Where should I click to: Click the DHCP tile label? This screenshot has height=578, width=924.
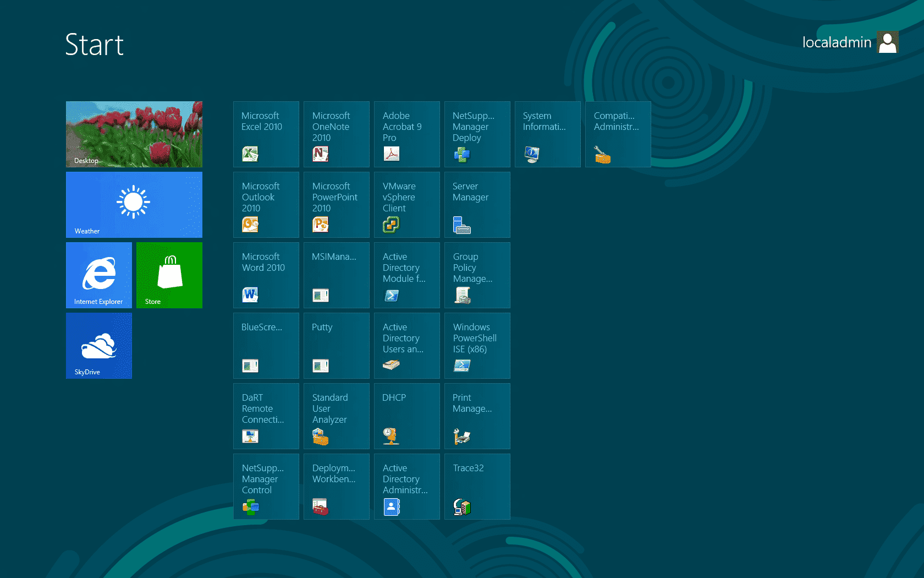[x=394, y=397]
